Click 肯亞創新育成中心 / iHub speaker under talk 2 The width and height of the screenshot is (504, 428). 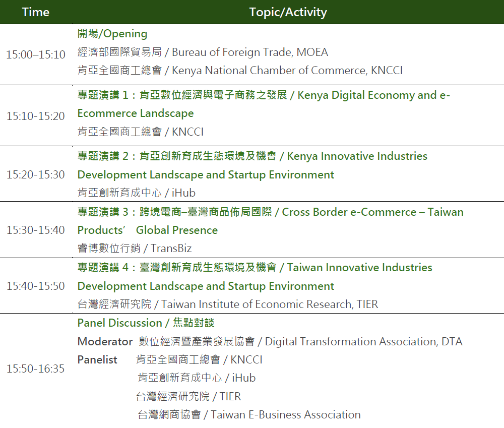(x=136, y=193)
